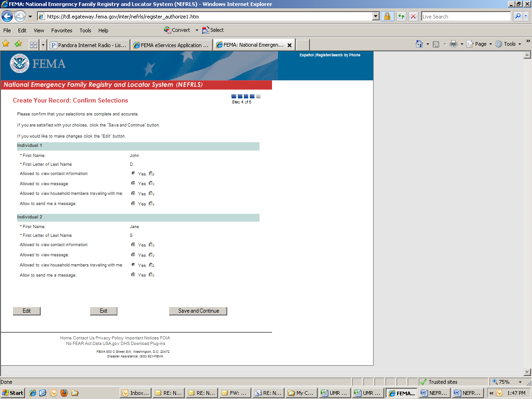This screenshot has height=399, width=532.
Task: Select Yes for Jane's allow send message
Action: (x=133, y=275)
